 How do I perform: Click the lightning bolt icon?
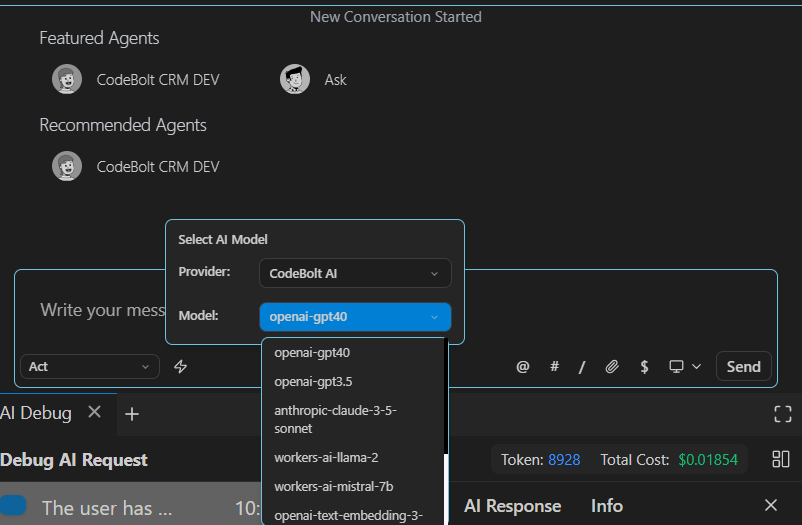[x=181, y=366]
